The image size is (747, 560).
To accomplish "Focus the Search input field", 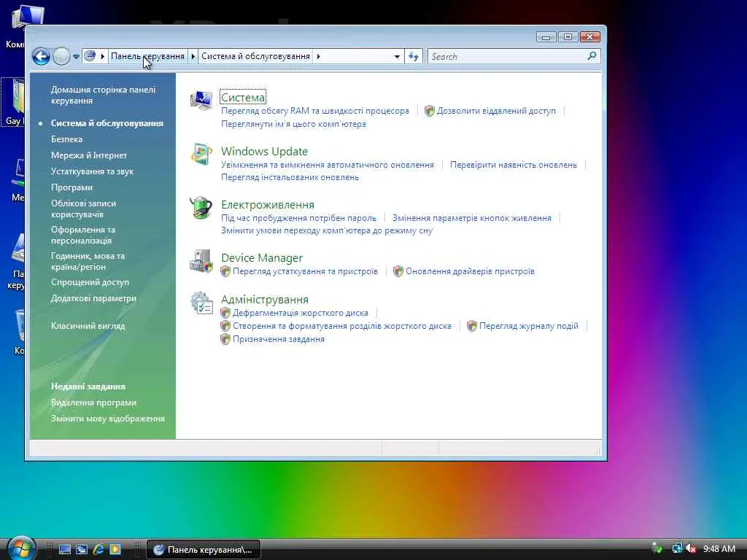I will (508, 57).
